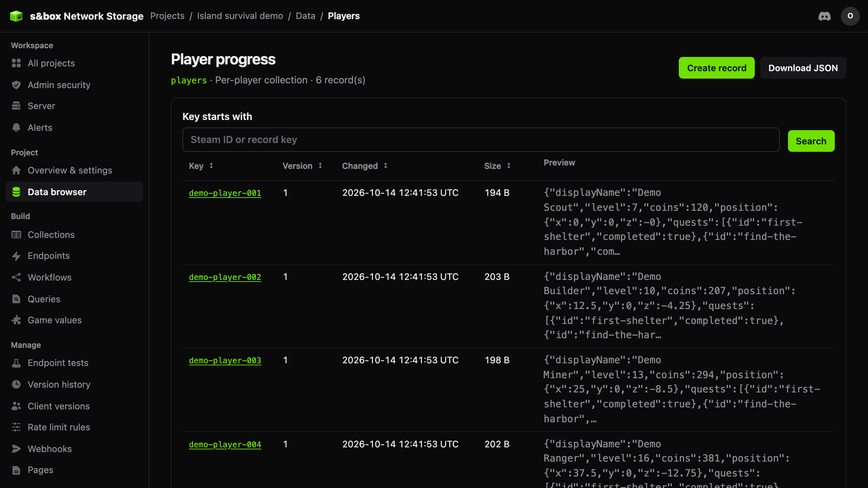Screen dimensions: 868x488
Task: Sort records by Version column arrows
Action: [x=320, y=166]
